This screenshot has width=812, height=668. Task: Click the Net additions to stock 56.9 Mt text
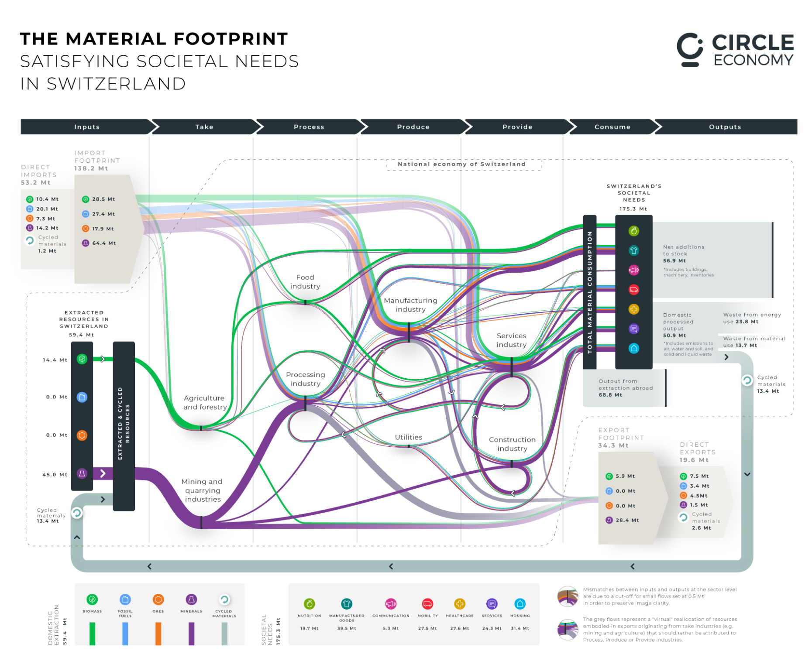(684, 253)
